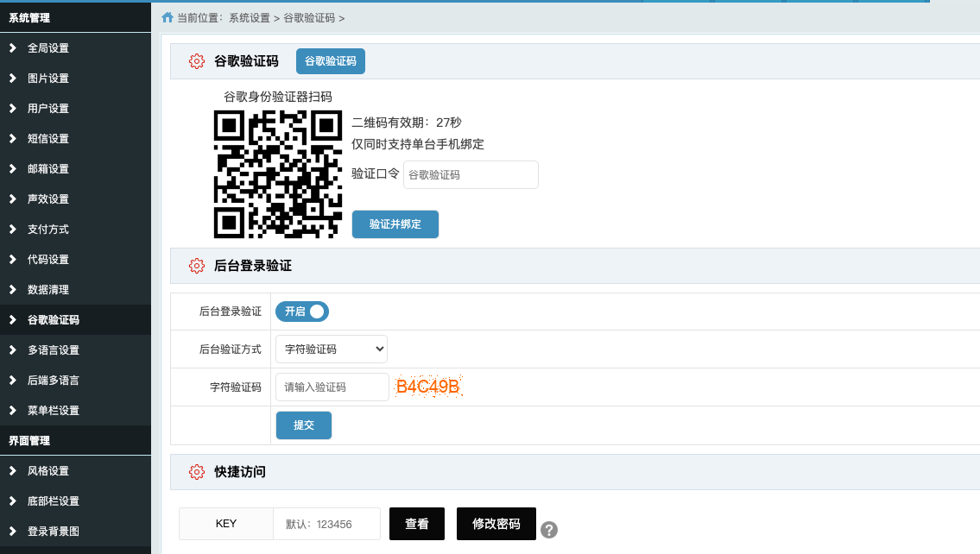
Task: Click the 仅同时支持单台手机绑定 note
Action: pos(418,144)
